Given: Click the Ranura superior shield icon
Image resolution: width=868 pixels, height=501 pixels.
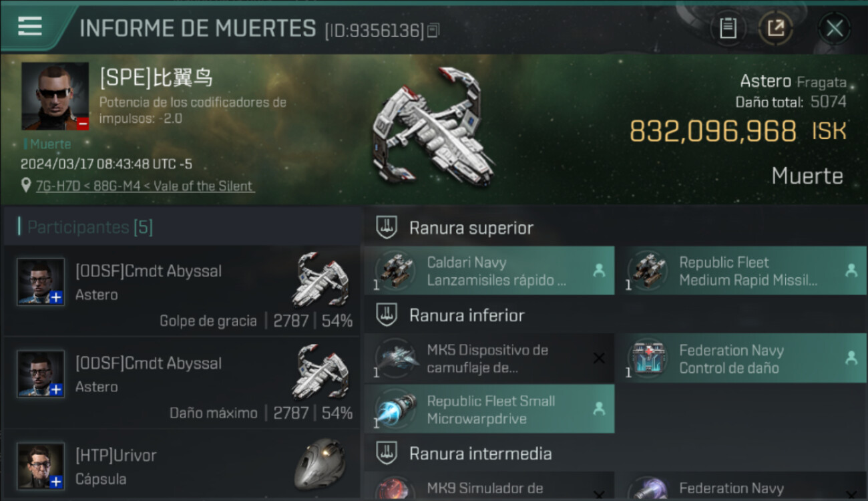Looking at the screenshot, I should pyautogui.click(x=387, y=227).
